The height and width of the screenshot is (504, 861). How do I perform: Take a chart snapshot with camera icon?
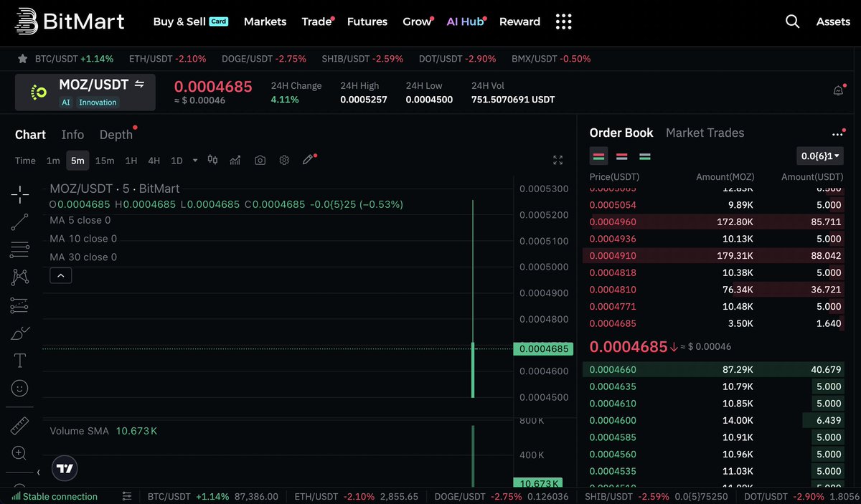[260, 161]
